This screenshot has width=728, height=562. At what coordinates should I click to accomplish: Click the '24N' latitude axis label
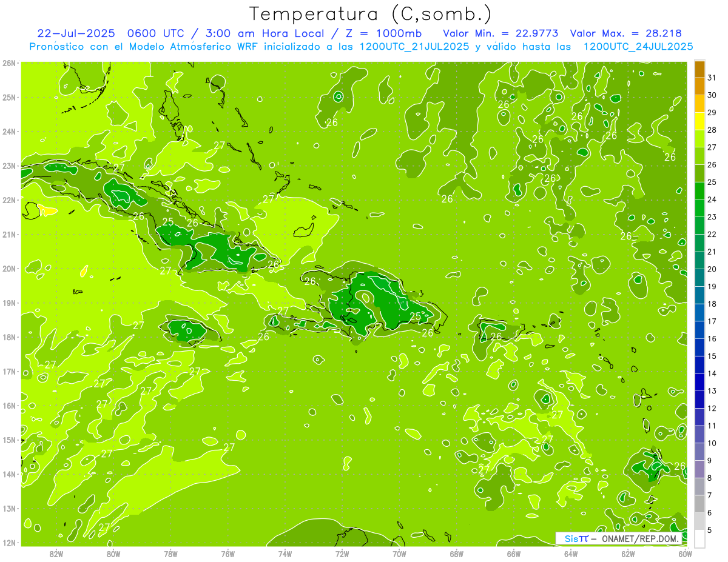[x=9, y=132]
